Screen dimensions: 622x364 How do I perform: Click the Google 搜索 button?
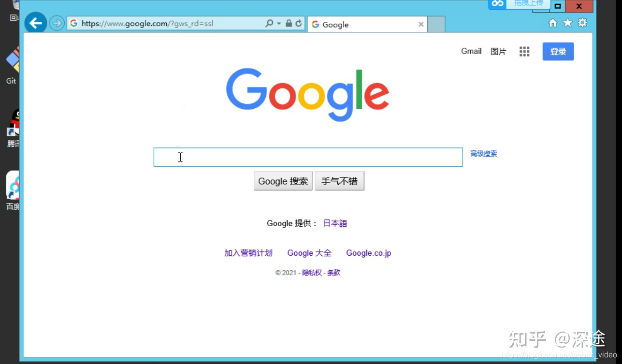283,181
